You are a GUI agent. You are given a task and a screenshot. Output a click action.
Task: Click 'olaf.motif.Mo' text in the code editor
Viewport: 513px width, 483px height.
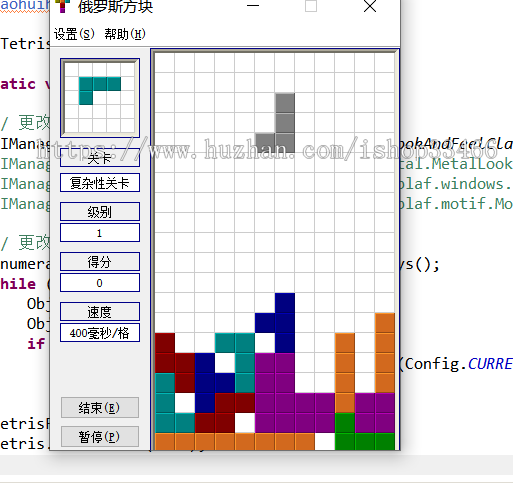click(x=456, y=204)
